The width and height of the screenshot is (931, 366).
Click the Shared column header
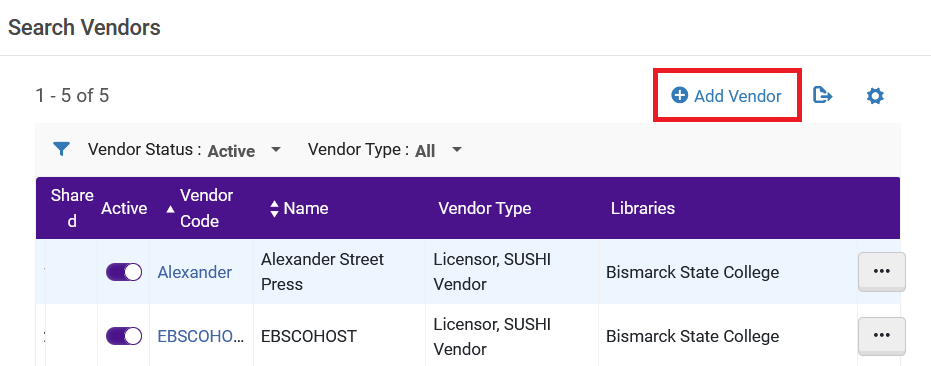tap(72, 209)
